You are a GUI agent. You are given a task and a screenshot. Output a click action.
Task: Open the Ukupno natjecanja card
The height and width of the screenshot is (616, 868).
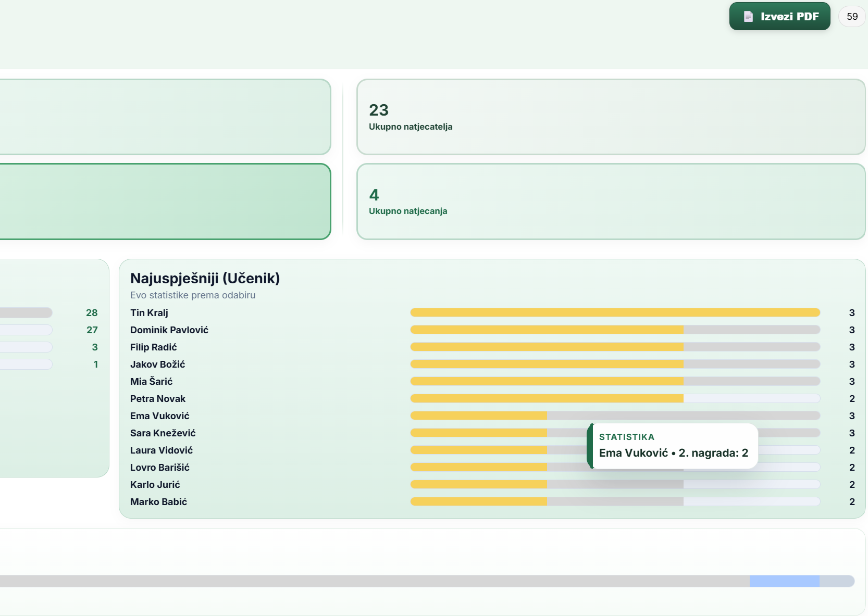611,202
